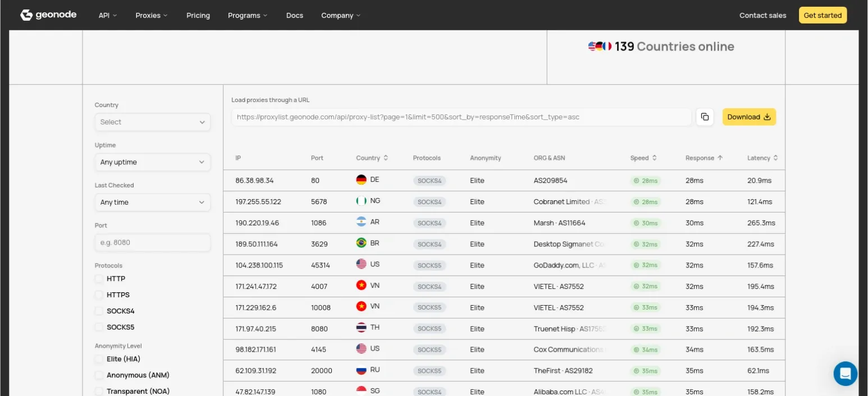Tick the Elite (HIA) anonymity checkbox

(99, 359)
